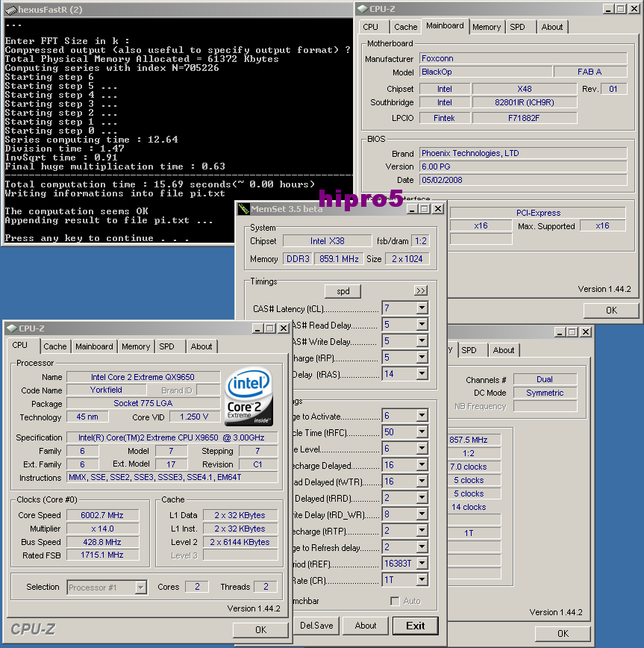
Task: Click the spd button in MemSet
Action: click(343, 291)
